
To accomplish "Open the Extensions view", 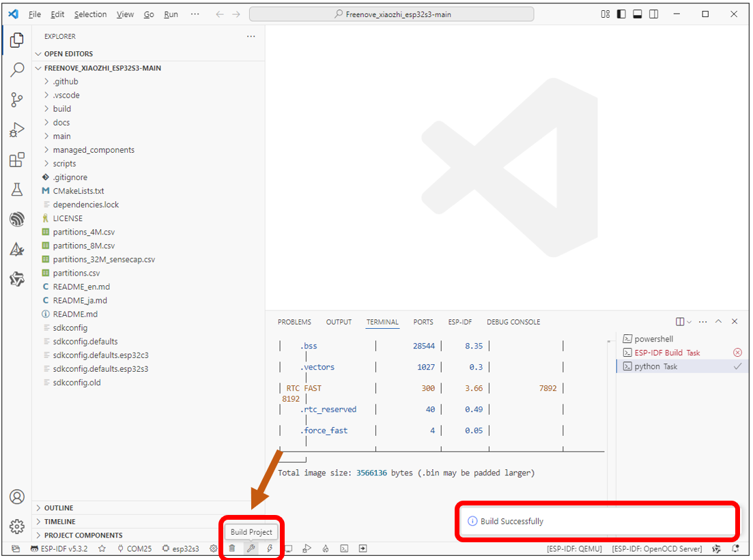I will (17, 160).
